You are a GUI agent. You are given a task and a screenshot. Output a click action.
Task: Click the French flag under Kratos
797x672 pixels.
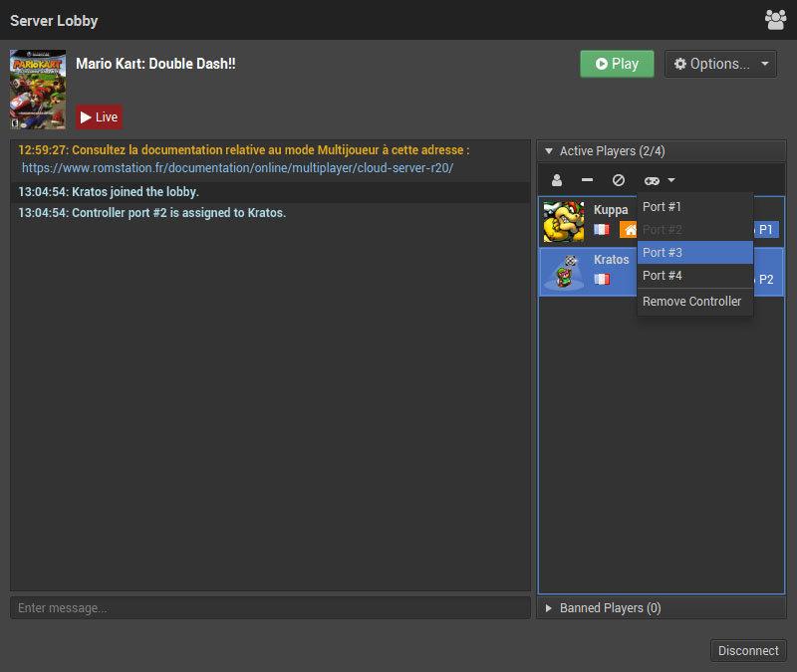pyautogui.click(x=602, y=280)
